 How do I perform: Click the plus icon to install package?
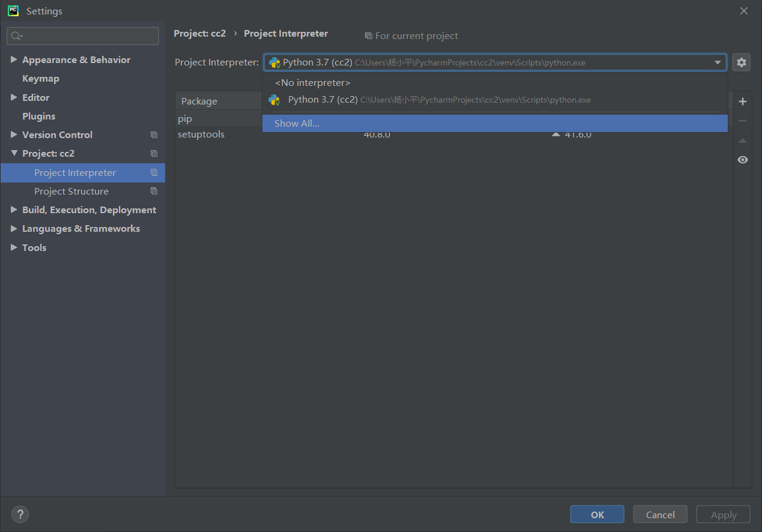click(743, 101)
